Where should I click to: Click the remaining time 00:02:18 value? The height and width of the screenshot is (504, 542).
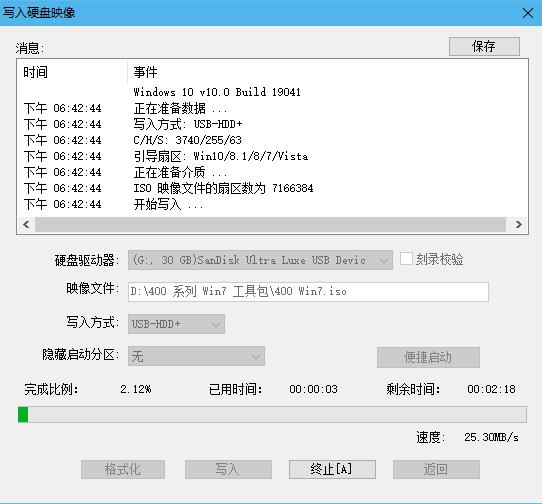coord(491,389)
